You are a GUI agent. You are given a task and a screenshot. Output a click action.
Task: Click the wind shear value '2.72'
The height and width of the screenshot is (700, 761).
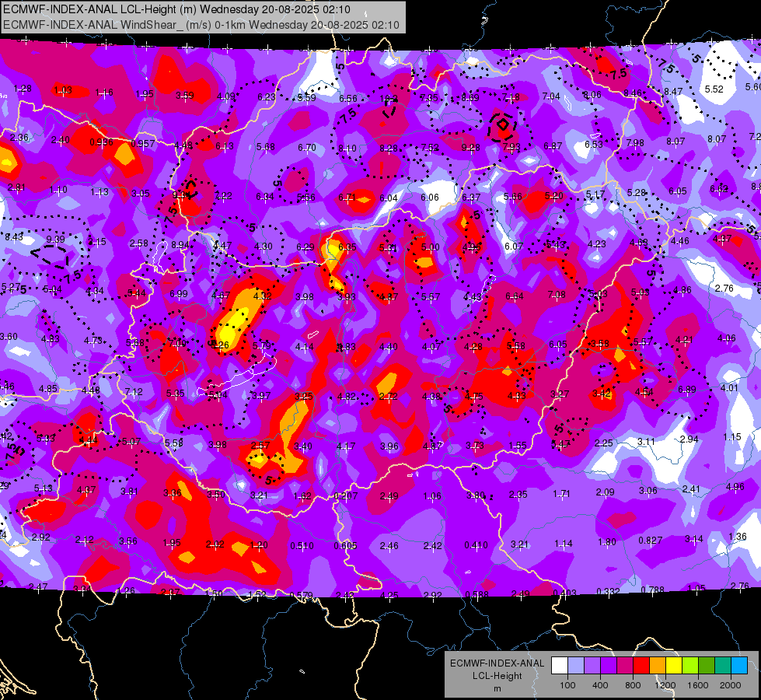389,397
